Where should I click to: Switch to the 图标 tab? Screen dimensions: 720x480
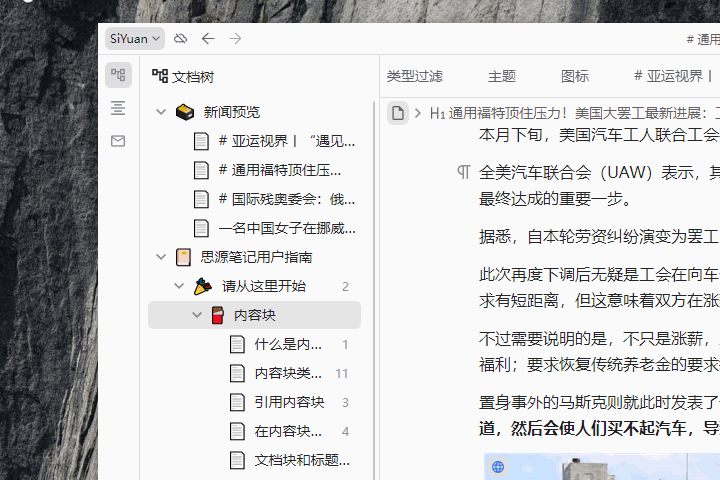pyautogui.click(x=575, y=76)
